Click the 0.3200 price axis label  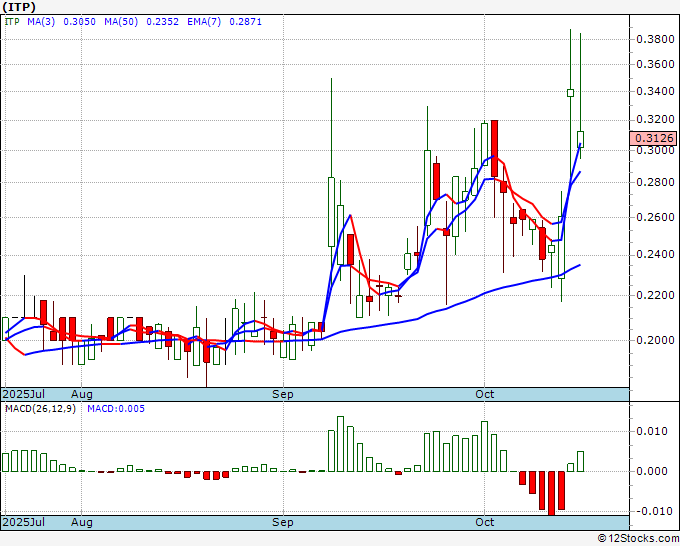point(655,119)
